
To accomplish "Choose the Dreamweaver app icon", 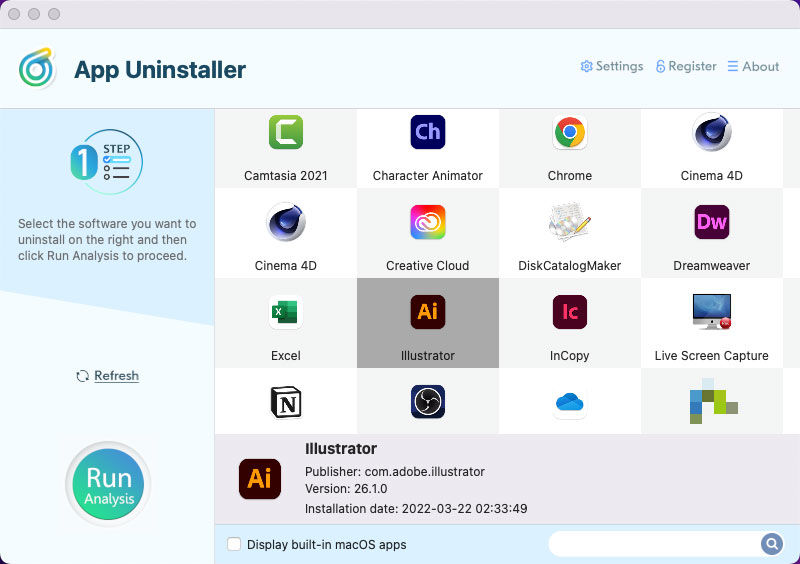I will click(711, 222).
